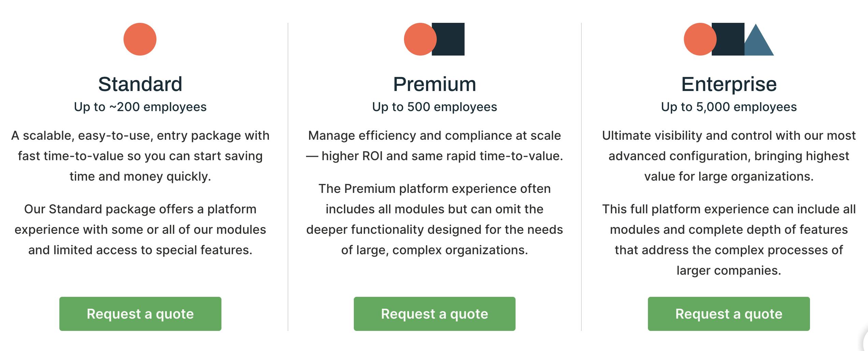Click the blue triangle in the Enterprise icon
The width and height of the screenshot is (868, 351).
point(759,44)
